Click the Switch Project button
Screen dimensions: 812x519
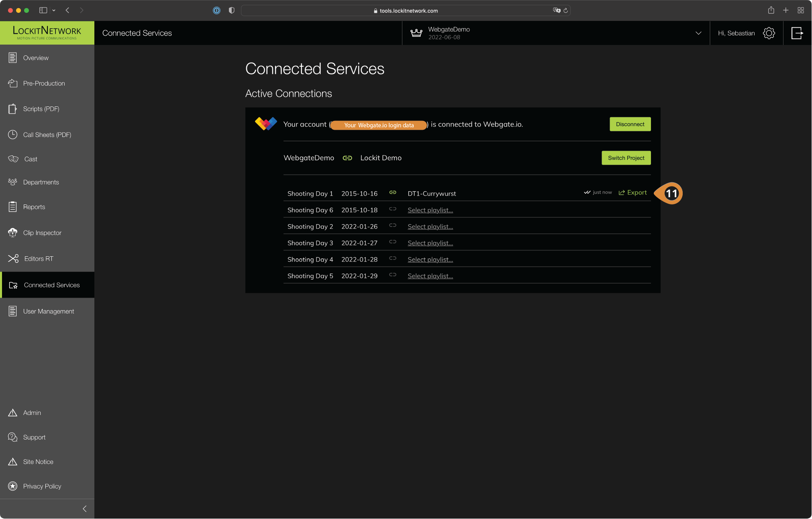pos(626,158)
